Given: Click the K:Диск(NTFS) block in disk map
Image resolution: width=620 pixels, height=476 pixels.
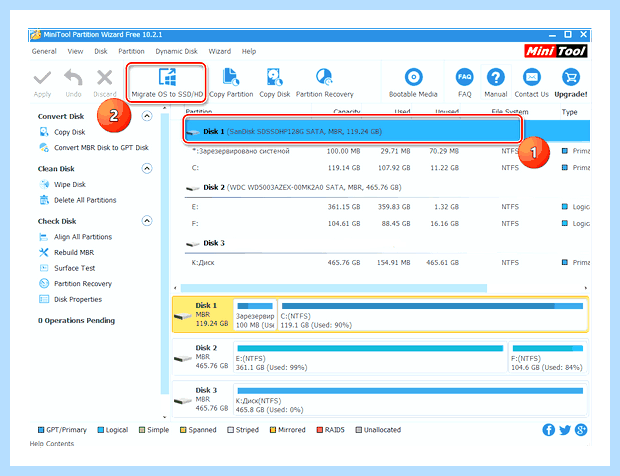Looking at the screenshot, I should click(x=410, y=400).
